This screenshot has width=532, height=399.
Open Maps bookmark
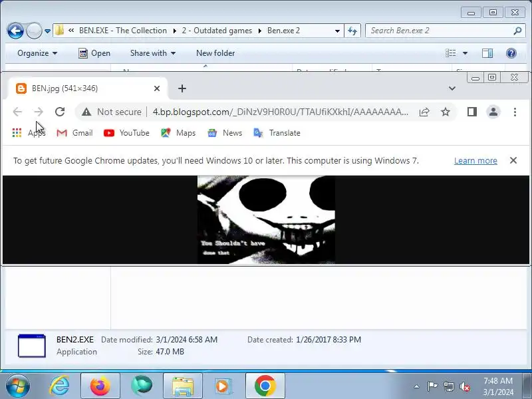(x=178, y=132)
